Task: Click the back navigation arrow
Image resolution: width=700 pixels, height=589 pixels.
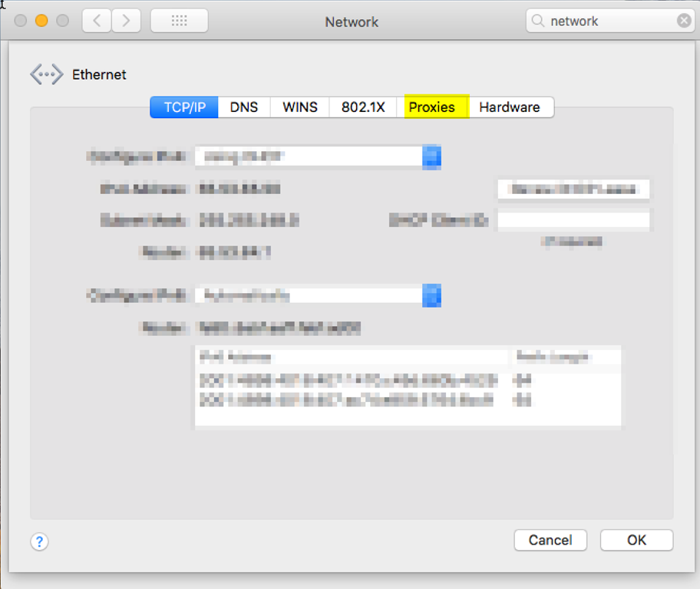Action: tap(97, 21)
